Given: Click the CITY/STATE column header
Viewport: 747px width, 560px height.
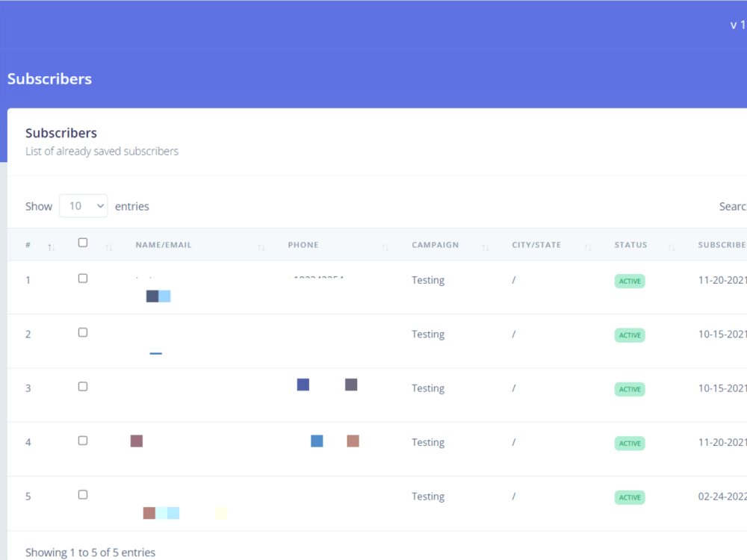Looking at the screenshot, I should 536,245.
